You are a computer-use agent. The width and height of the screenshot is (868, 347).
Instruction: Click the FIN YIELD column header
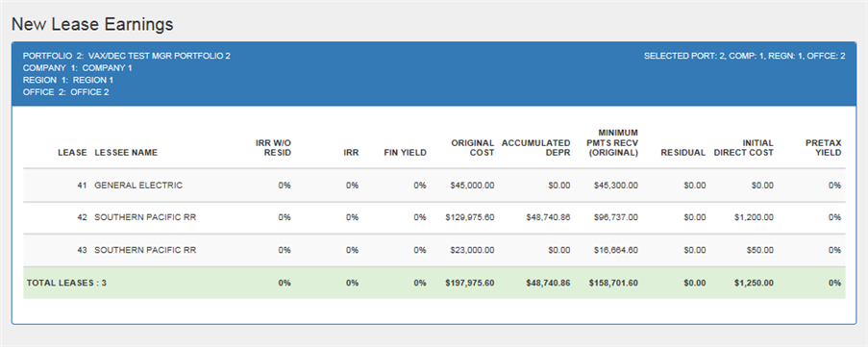(406, 153)
